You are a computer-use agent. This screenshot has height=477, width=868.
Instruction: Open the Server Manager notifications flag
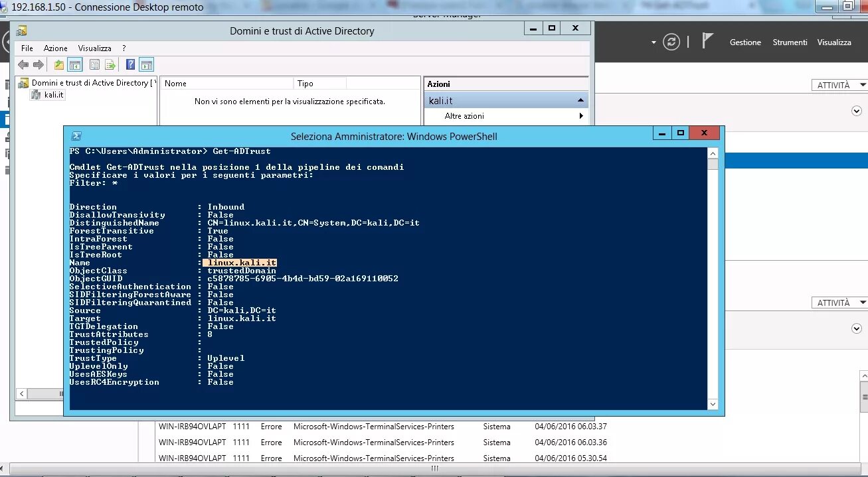pos(707,41)
